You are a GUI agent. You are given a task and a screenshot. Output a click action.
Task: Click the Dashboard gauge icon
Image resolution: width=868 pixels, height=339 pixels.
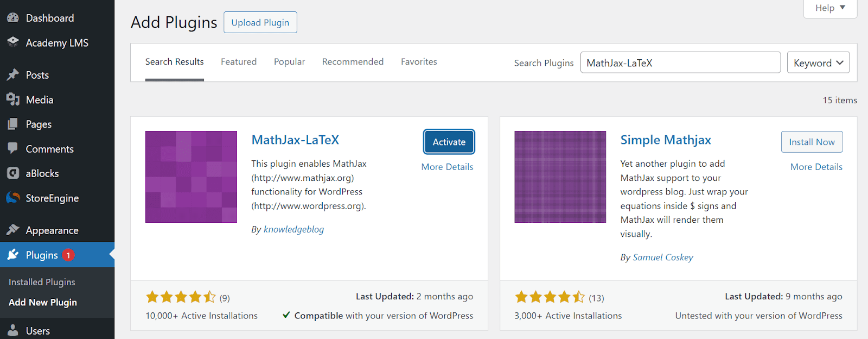pos(13,18)
